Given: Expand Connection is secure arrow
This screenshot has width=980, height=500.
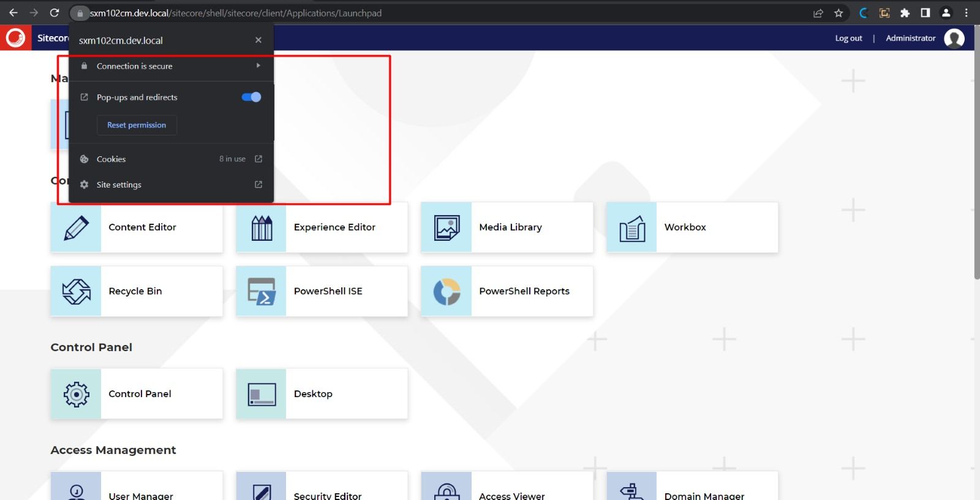Looking at the screenshot, I should tap(258, 66).
